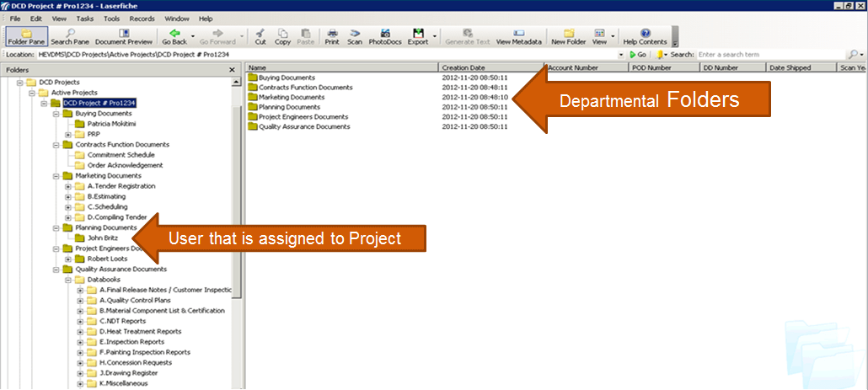
Task: Click the Print toolbar icon
Action: (332, 36)
